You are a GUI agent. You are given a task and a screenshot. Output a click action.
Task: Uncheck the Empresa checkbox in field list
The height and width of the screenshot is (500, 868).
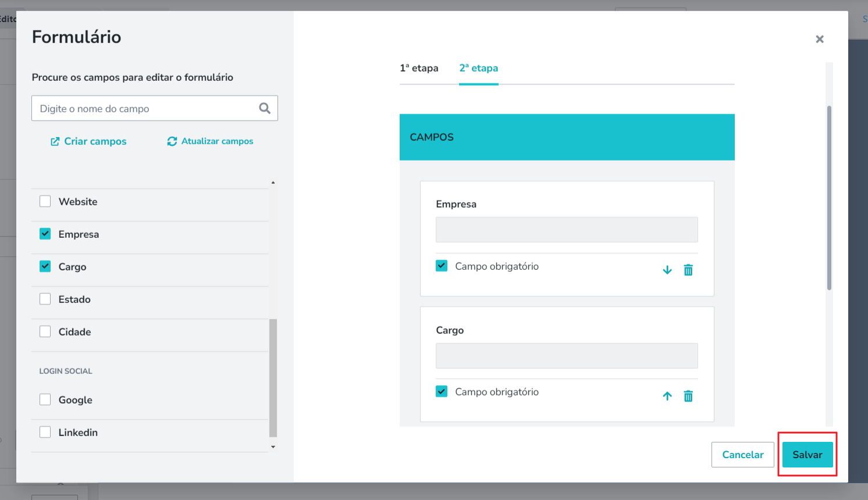[x=45, y=234]
